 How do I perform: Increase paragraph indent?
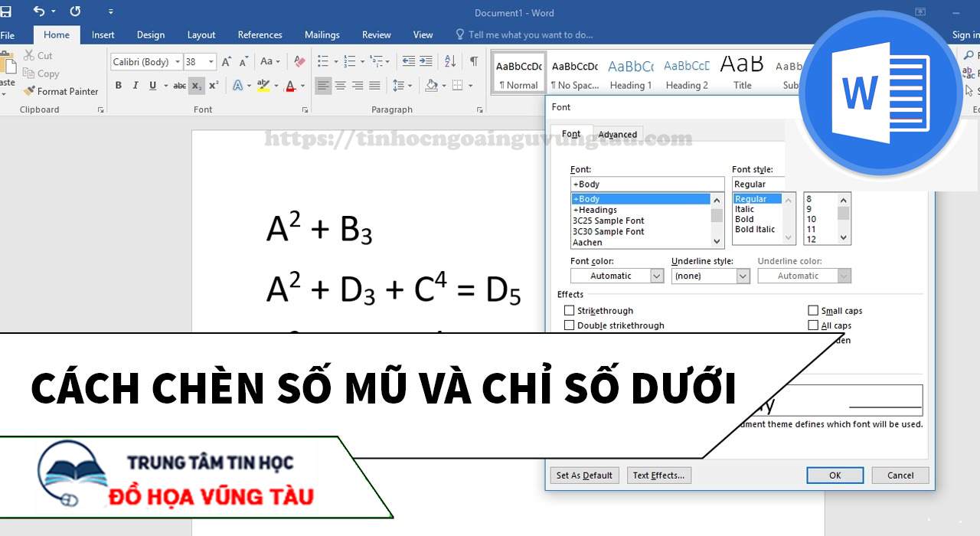[426, 61]
